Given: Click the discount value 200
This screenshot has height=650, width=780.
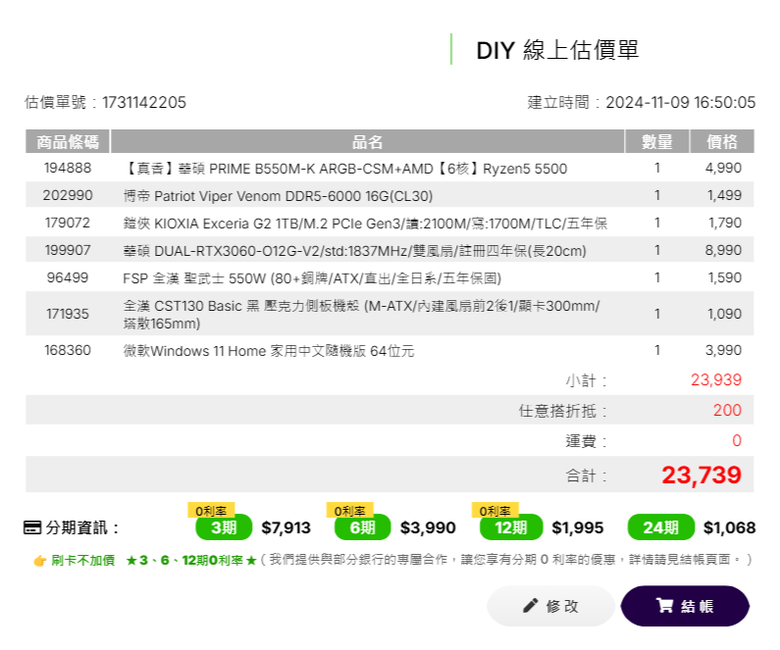Looking at the screenshot, I should [x=727, y=410].
